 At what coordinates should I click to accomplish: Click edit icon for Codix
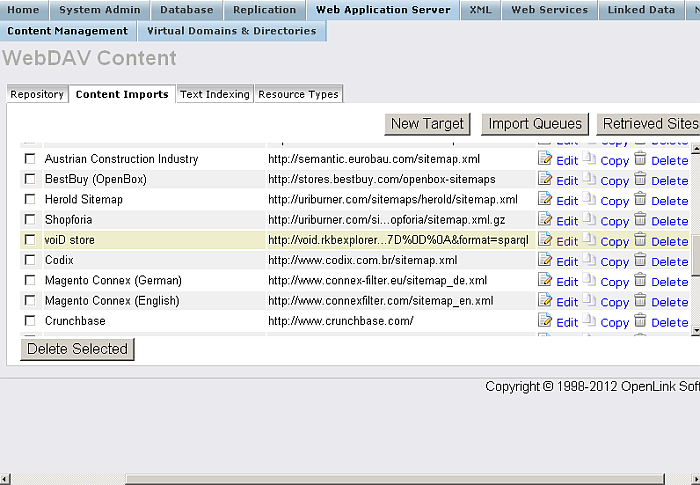pos(545,259)
